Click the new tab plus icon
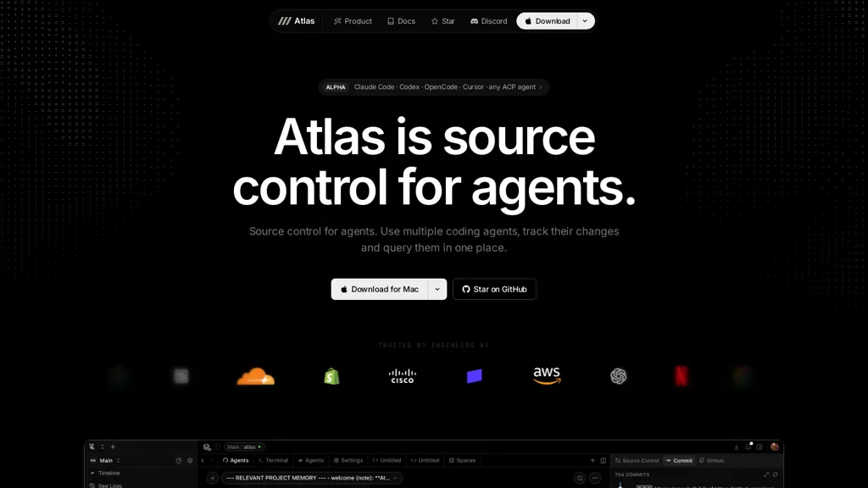868x488 pixels. coord(593,460)
